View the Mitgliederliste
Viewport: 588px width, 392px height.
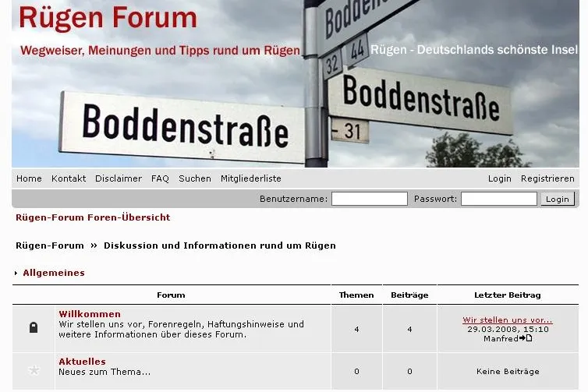251,178
